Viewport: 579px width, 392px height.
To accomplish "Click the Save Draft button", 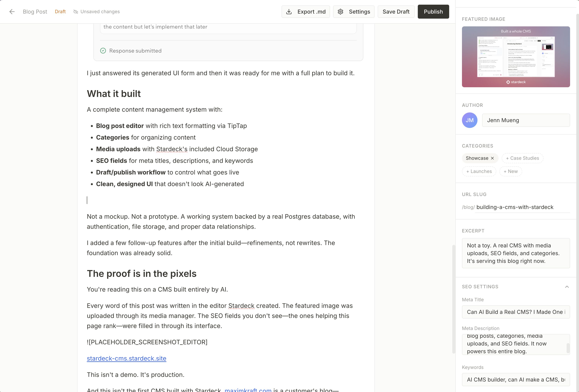I will coord(396,12).
